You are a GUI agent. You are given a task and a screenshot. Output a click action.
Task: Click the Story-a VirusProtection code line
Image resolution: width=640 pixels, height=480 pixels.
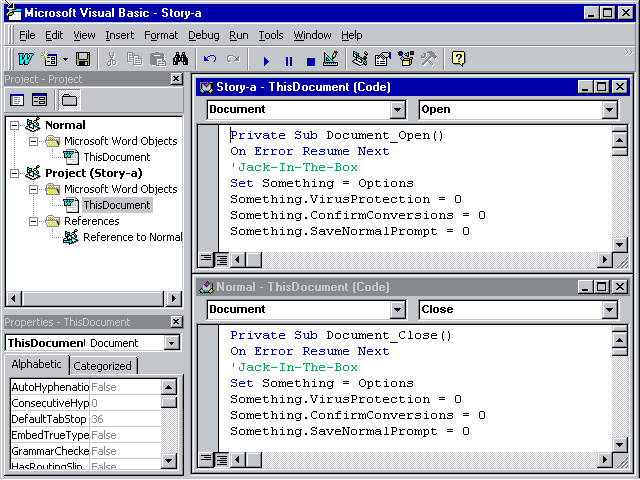pyautogui.click(x=345, y=200)
